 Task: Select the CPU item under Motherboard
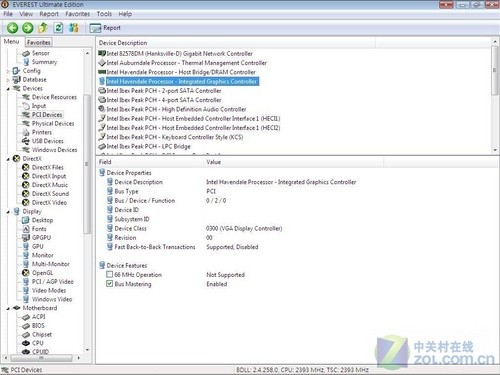click(38, 343)
